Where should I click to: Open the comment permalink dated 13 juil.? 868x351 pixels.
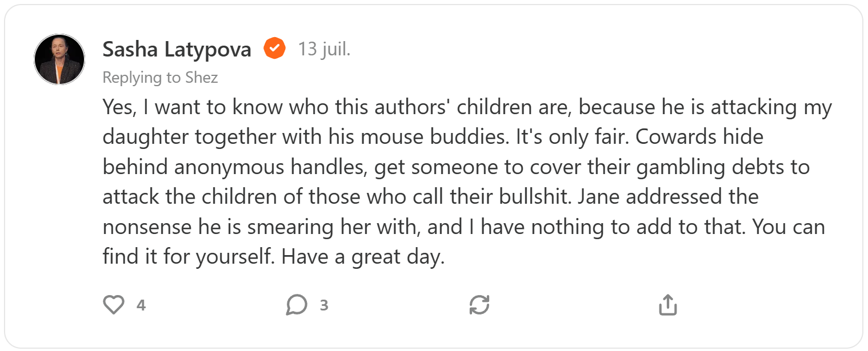click(x=324, y=50)
